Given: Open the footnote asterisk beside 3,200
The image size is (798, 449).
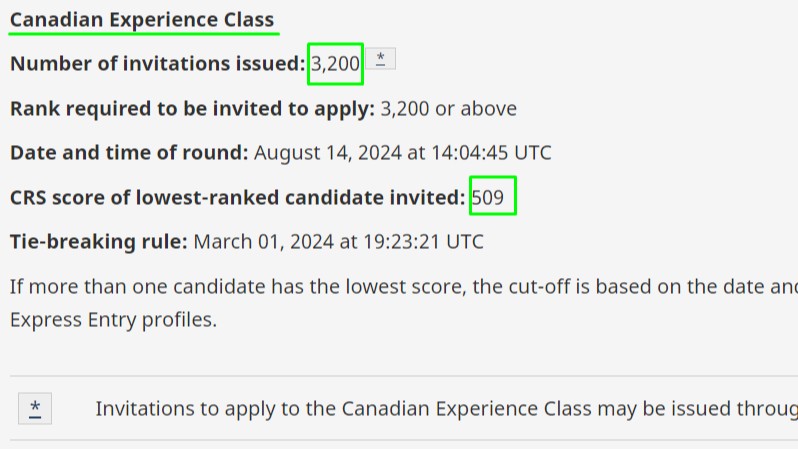Looking at the screenshot, I should [380, 59].
